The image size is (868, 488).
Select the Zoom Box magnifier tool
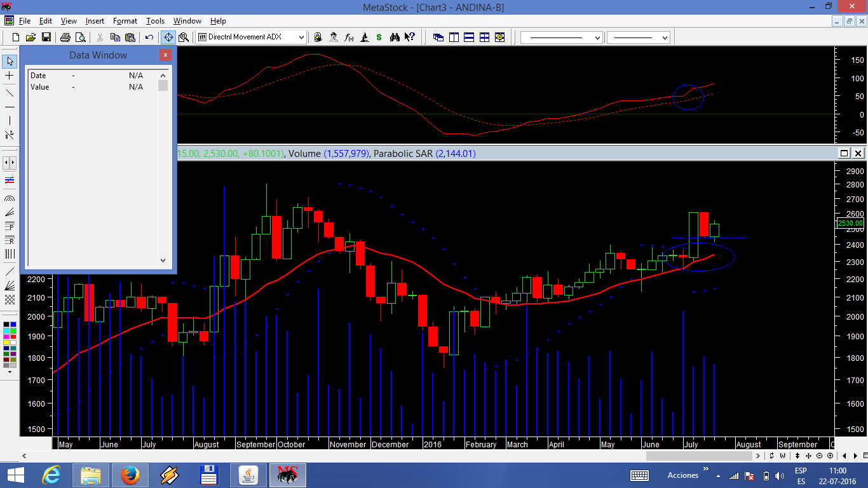184,37
